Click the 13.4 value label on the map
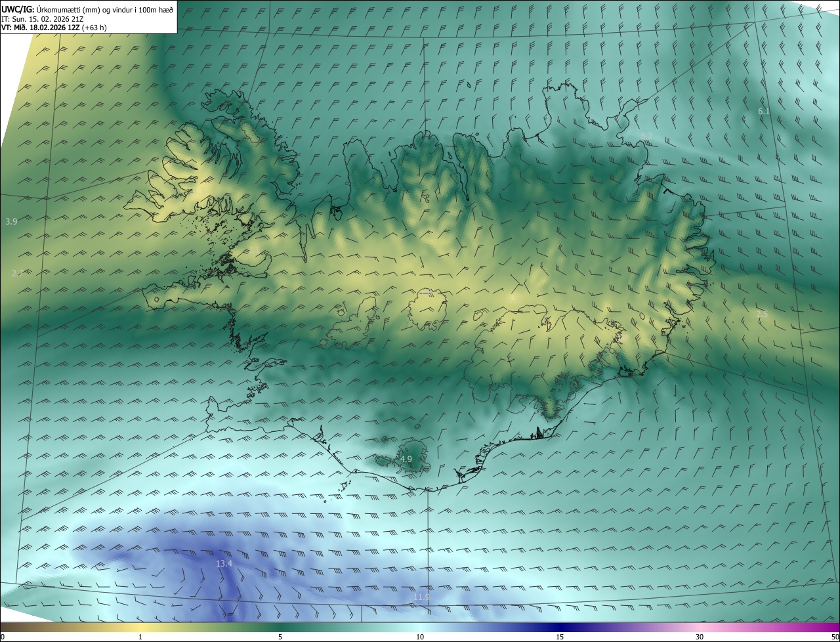This screenshot has width=840, height=642. [224, 564]
